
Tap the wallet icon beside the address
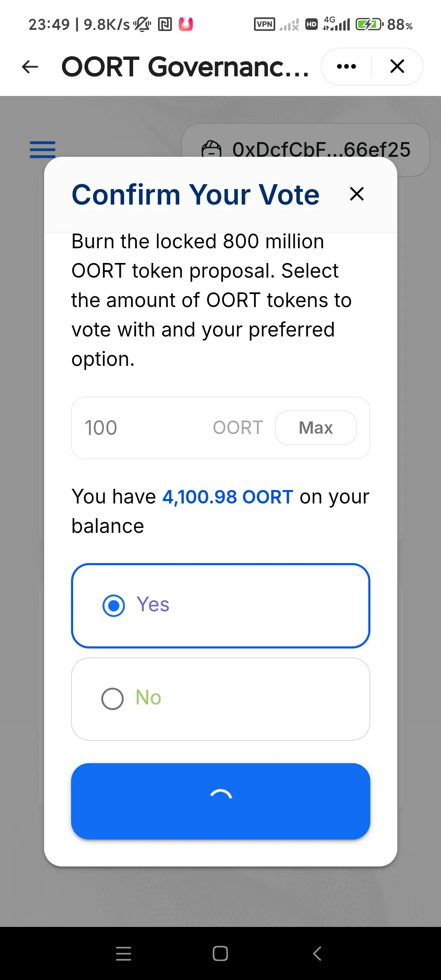click(x=211, y=149)
